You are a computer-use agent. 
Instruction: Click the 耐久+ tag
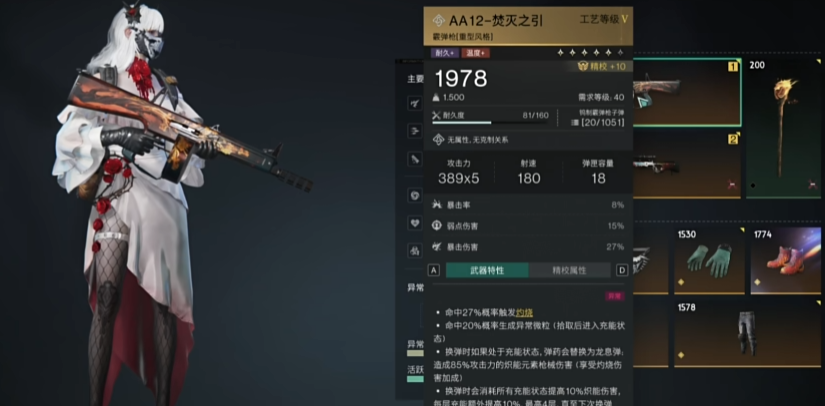coord(445,53)
